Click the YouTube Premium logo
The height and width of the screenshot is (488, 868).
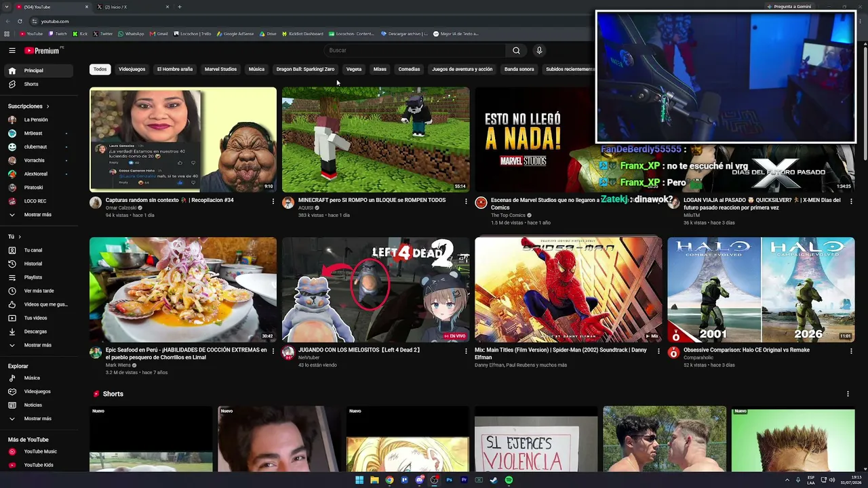43,50
